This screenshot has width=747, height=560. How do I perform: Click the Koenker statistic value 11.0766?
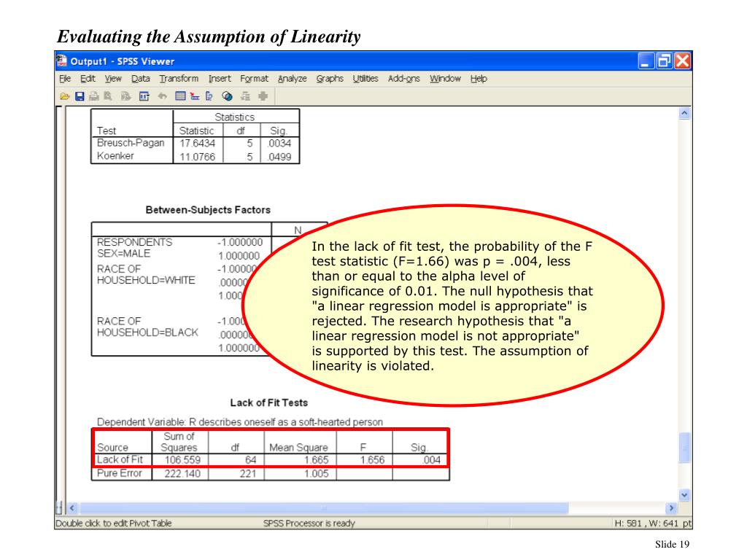pos(197,157)
